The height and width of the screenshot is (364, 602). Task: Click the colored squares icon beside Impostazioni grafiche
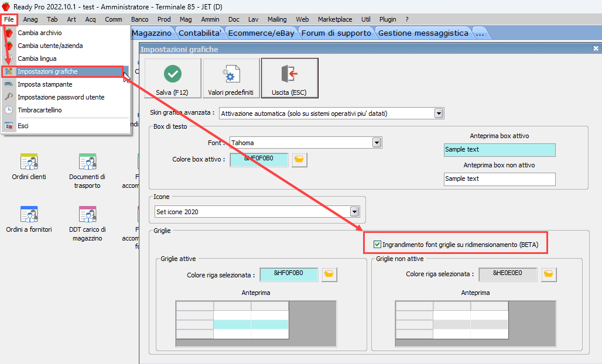pos(9,71)
